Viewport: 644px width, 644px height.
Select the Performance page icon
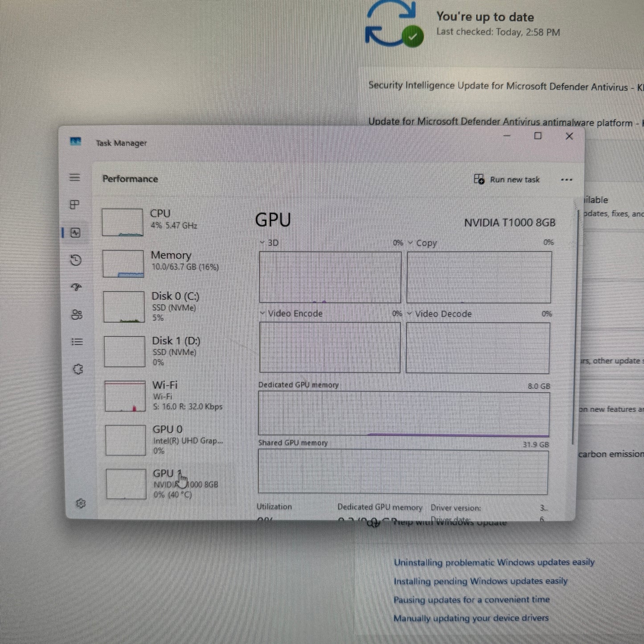click(75, 233)
